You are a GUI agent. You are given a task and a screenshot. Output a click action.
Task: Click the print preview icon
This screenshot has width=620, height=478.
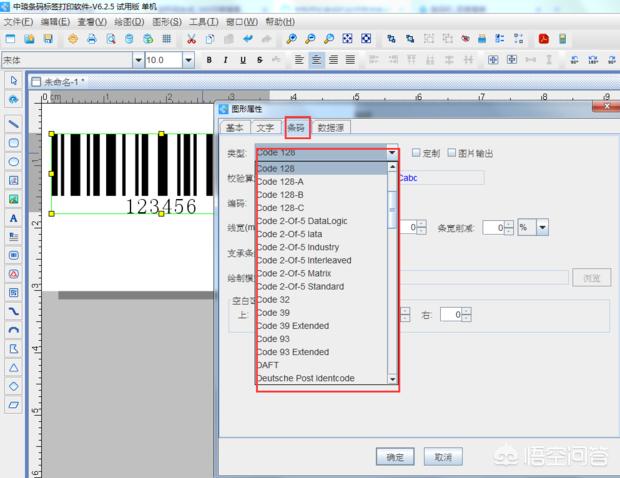click(111, 39)
